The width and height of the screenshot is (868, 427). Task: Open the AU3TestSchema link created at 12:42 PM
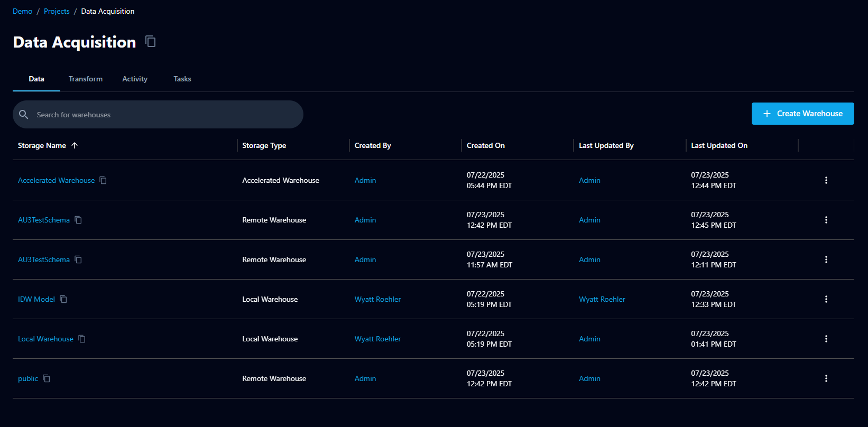44,220
